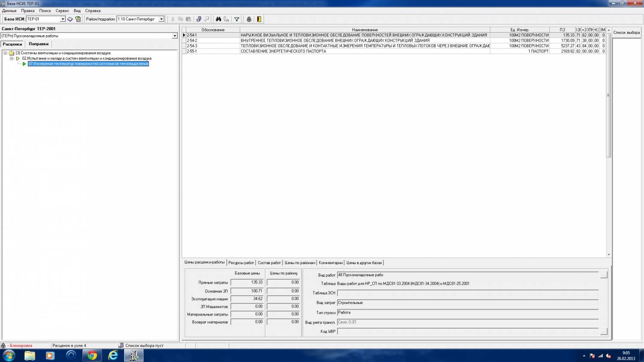The image size is (644, 362).
Task: Click the padlock icon in the status bar
Action: [x=3, y=346]
